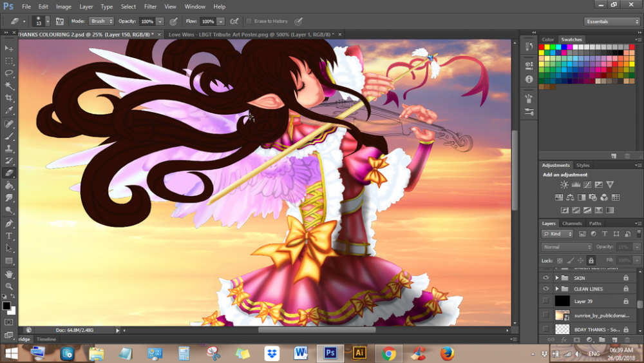The width and height of the screenshot is (644, 363).
Task: Select the Zoom tool in toolbox
Action: click(x=9, y=286)
